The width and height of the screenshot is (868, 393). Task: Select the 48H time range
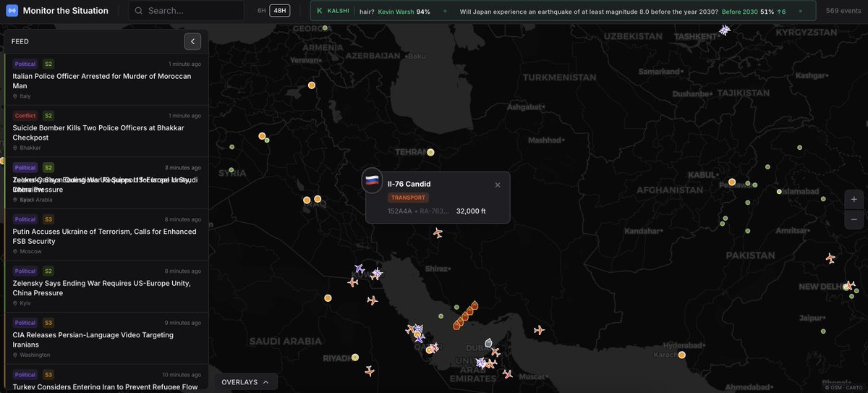click(x=279, y=11)
